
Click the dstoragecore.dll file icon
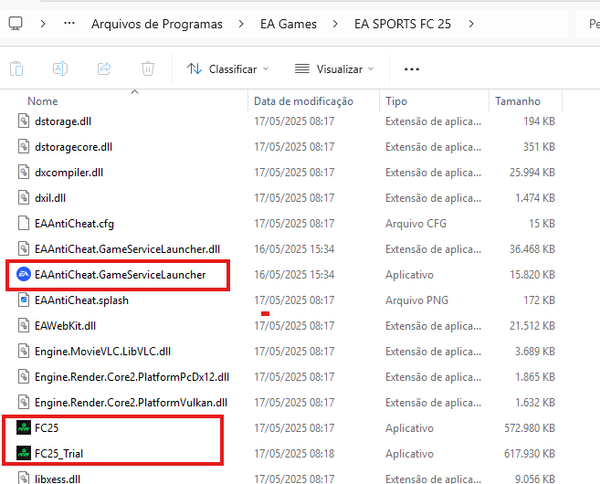[23, 147]
